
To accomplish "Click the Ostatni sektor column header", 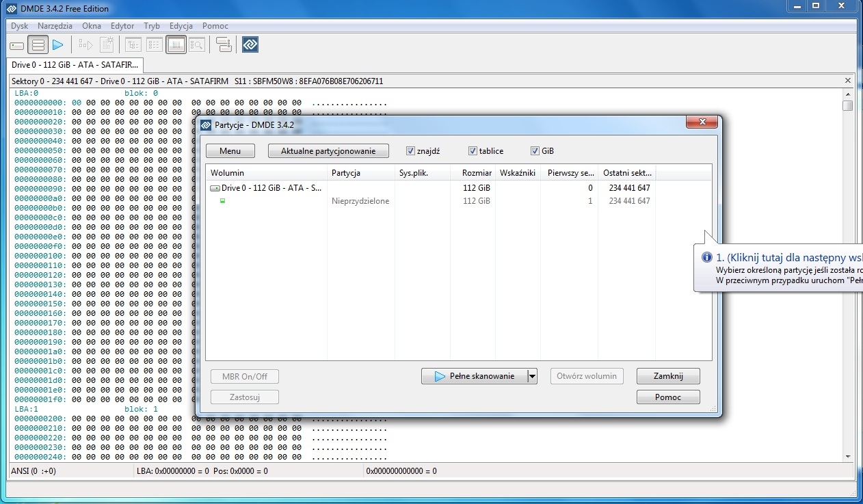I will pyautogui.click(x=627, y=173).
